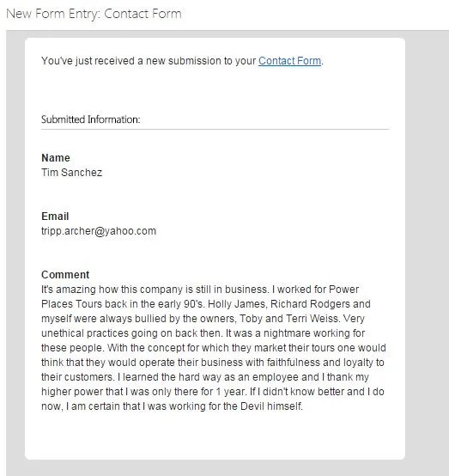
Task: Select the bold Name label
Action: (x=56, y=158)
